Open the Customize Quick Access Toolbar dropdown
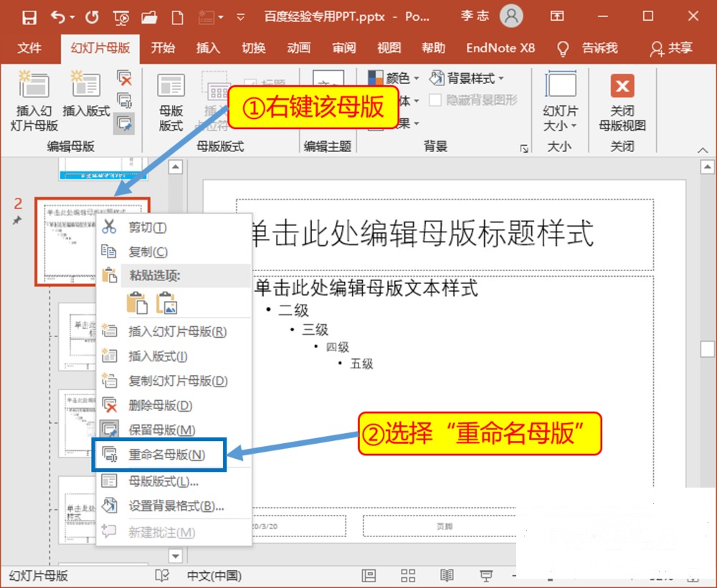Image resolution: width=717 pixels, height=588 pixels. (x=240, y=18)
